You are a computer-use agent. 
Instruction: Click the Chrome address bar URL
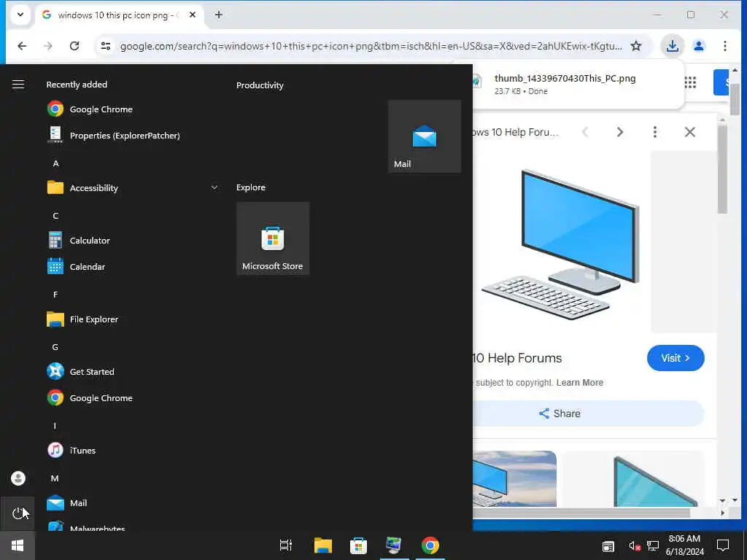coord(371,46)
